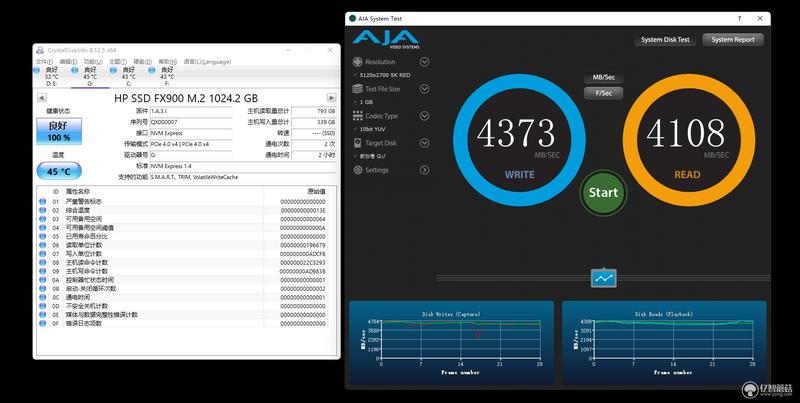Click status orb for attribute 01
Image resolution: width=800 pixels, height=403 pixels.
(42, 202)
